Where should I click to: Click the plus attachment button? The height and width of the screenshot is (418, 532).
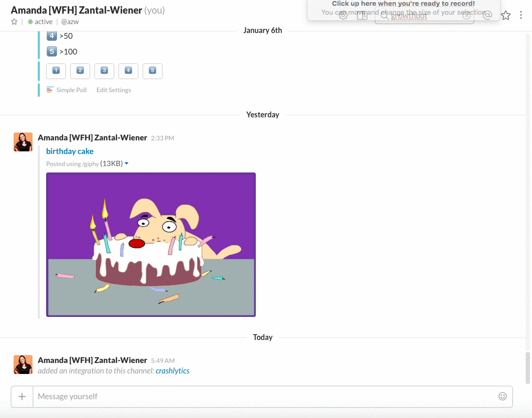22,397
